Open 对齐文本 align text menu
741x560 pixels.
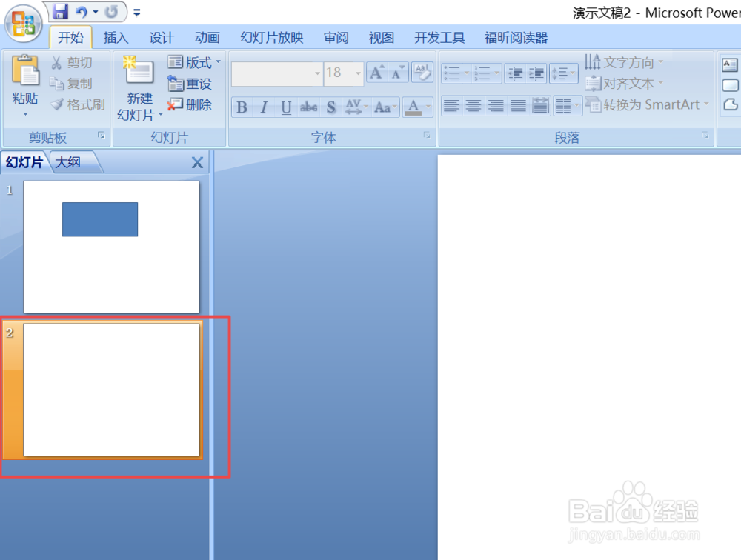[x=624, y=84]
